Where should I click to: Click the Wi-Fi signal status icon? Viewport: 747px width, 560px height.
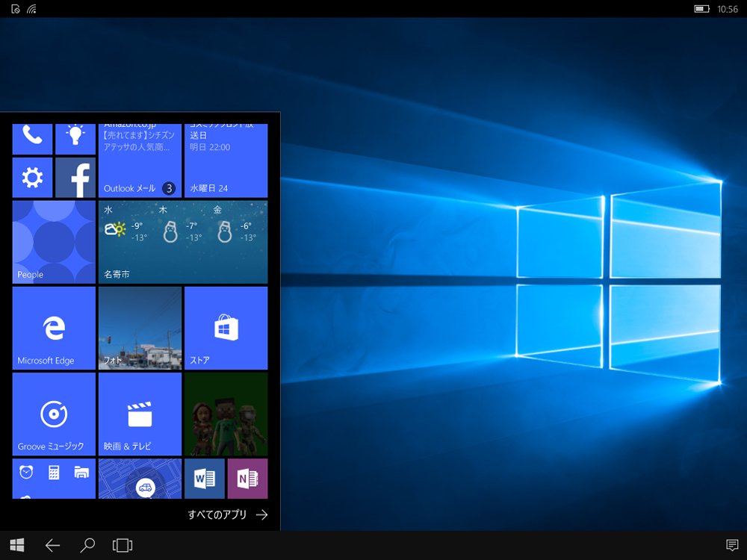31,9
